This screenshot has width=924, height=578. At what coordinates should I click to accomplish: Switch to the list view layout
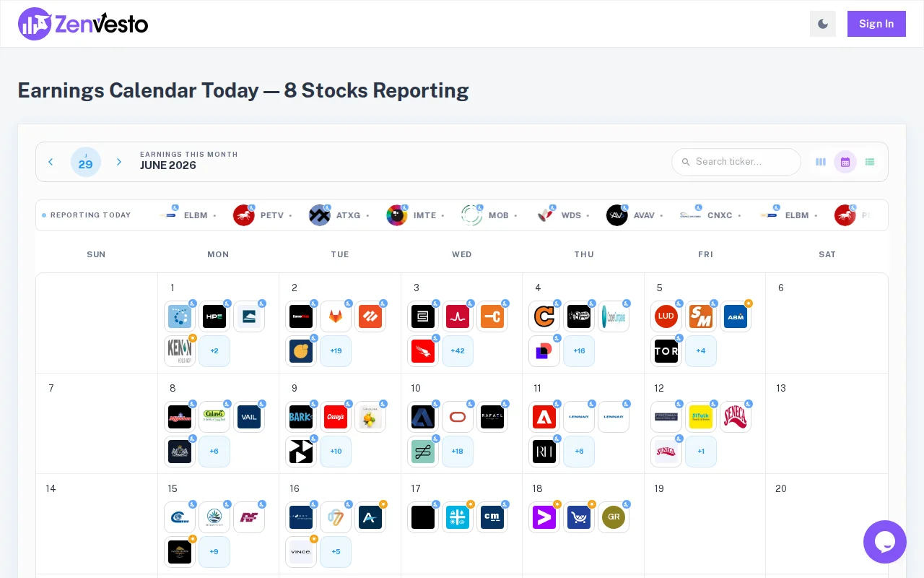[870, 162]
